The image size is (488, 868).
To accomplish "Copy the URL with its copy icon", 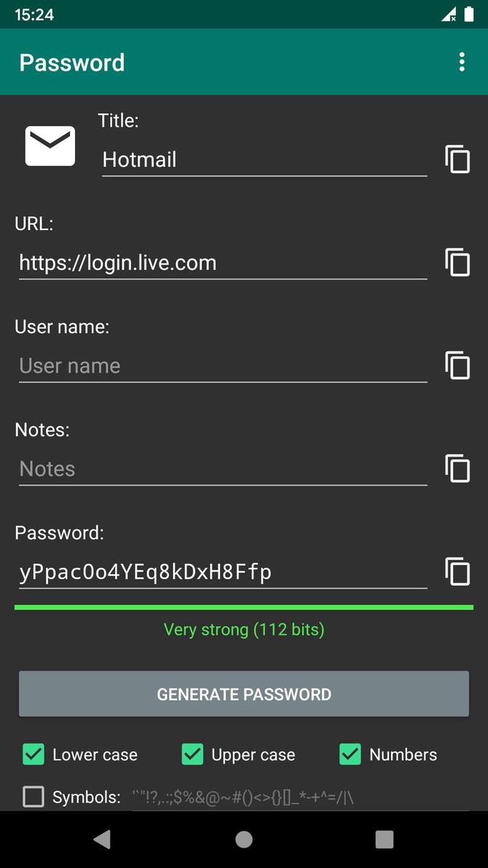I will coord(457,262).
